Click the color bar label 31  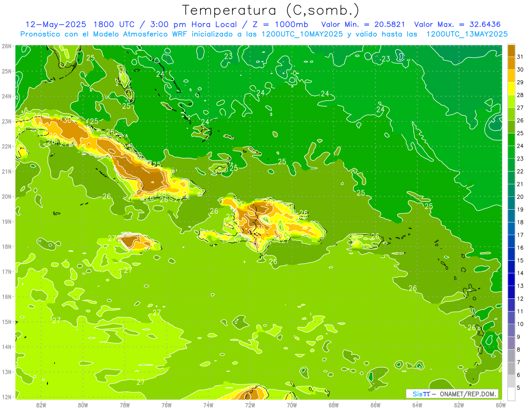point(520,57)
